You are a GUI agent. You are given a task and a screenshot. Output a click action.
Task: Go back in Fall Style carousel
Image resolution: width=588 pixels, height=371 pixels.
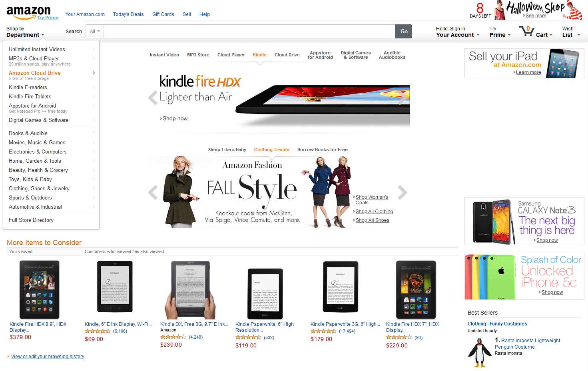tap(153, 192)
